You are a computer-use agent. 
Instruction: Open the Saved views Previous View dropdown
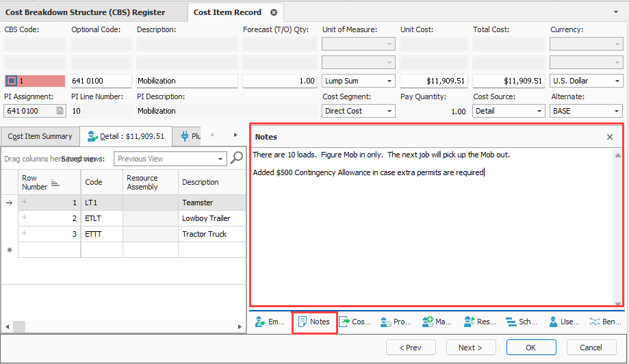[x=220, y=159]
